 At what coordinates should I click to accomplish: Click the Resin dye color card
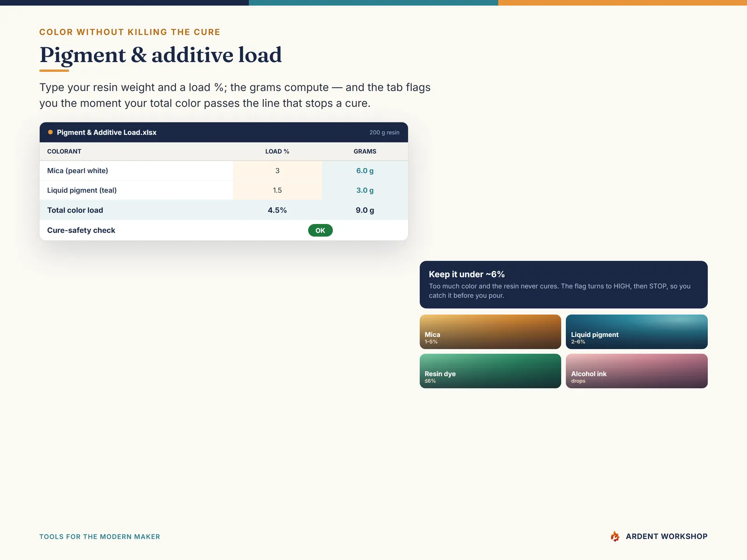click(490, 371)
